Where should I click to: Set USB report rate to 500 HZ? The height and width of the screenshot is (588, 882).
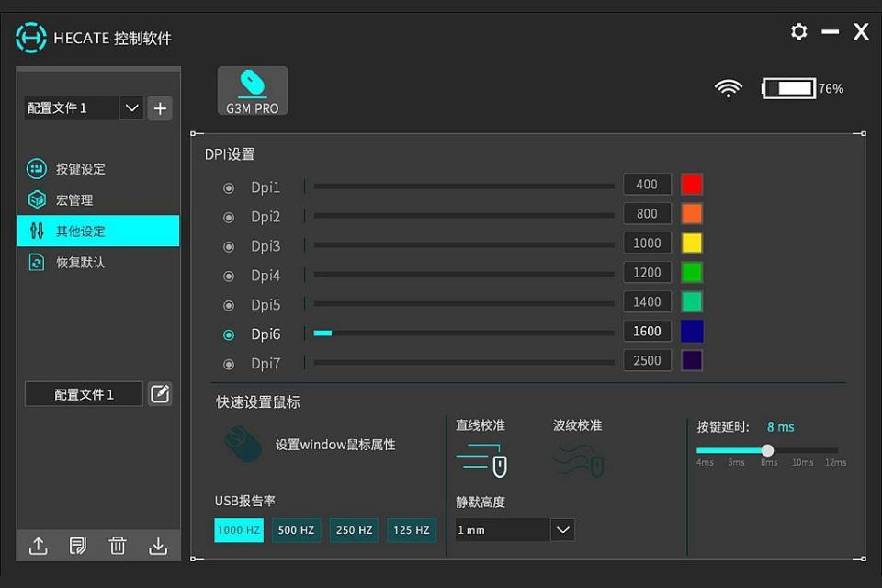[297, 530]
